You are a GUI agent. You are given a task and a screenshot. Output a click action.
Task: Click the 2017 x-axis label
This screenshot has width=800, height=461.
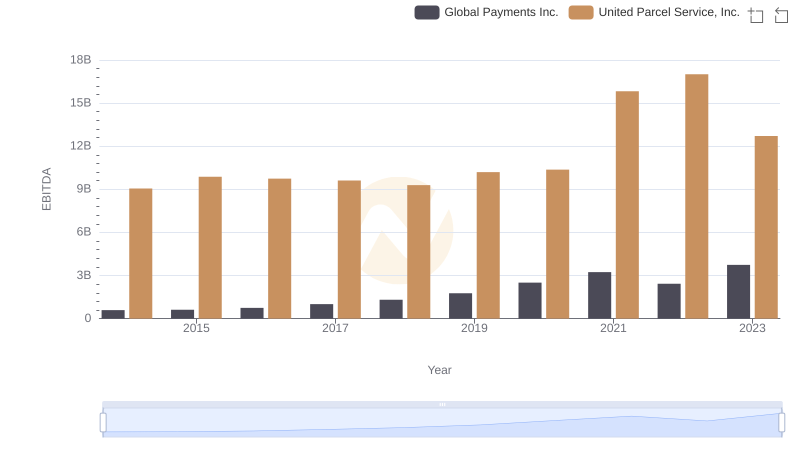335,328
